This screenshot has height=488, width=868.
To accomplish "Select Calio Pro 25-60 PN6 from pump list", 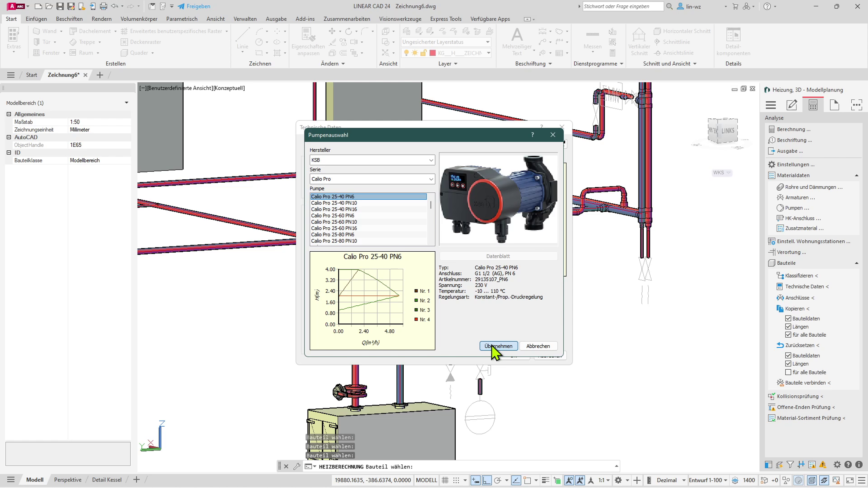I will tap(334, 216).
